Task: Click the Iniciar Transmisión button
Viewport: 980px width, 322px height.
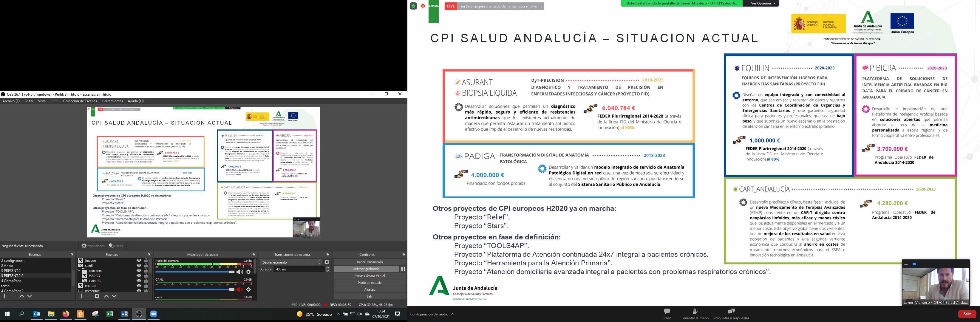Action: click(x=370, y=262)
